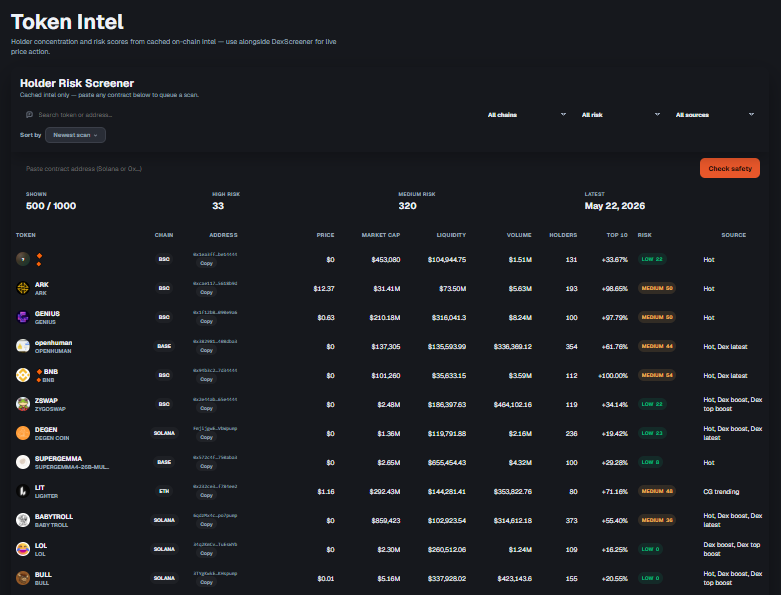The width and height of the screenshot is (781, 595).
Task: Sort by the TOKEN column header
Action: pyautogui.click(x=25, y=235)
